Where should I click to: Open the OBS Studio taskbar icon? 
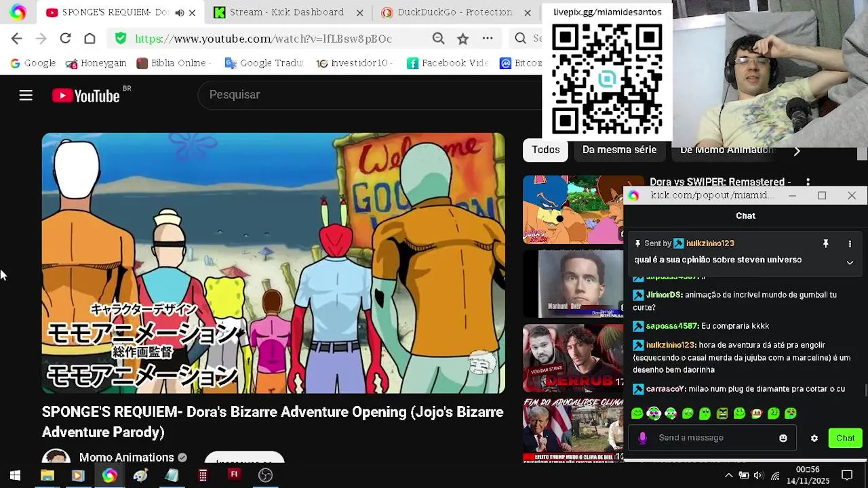pos(265,475)
